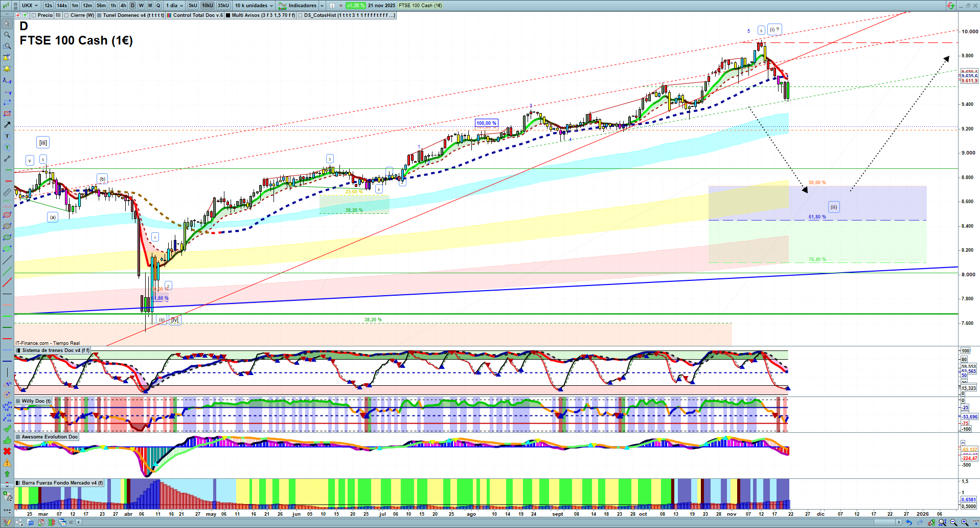980x528 pixels.
Task: Click the Indicadores button
Action: pos(302,6)
